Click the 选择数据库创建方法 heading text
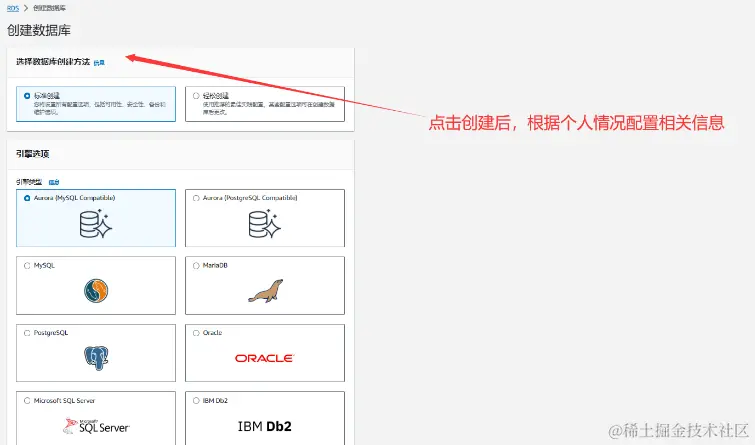Screen dimensions: 755x445 click(x=53, y=62)
